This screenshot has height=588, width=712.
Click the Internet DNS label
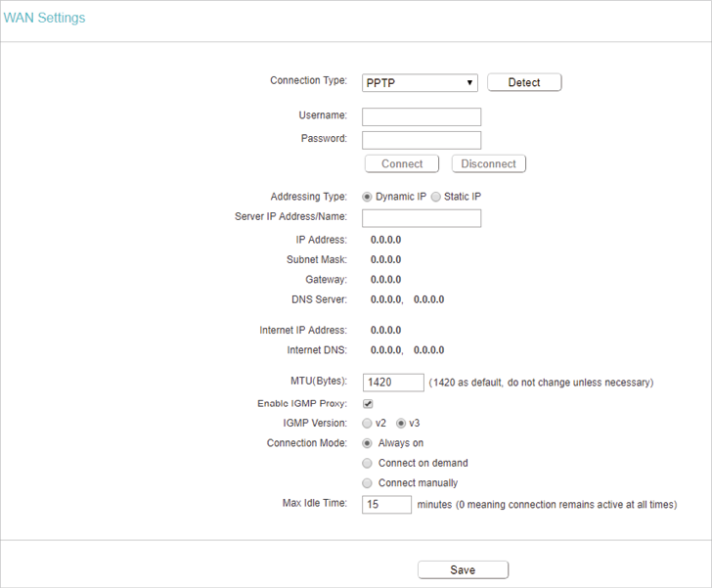[x=317, y=350]
